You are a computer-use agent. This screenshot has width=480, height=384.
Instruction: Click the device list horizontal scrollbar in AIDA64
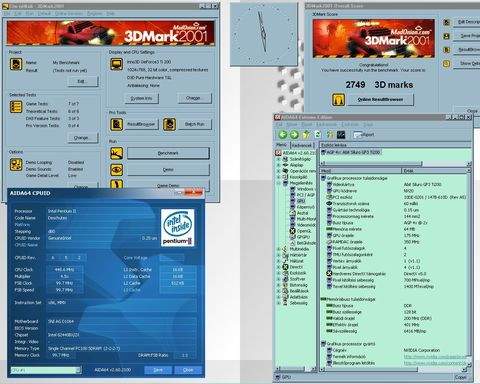(395, 163)
